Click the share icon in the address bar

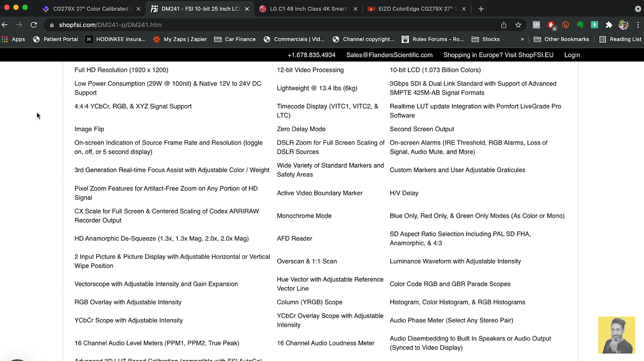point(504,25)
